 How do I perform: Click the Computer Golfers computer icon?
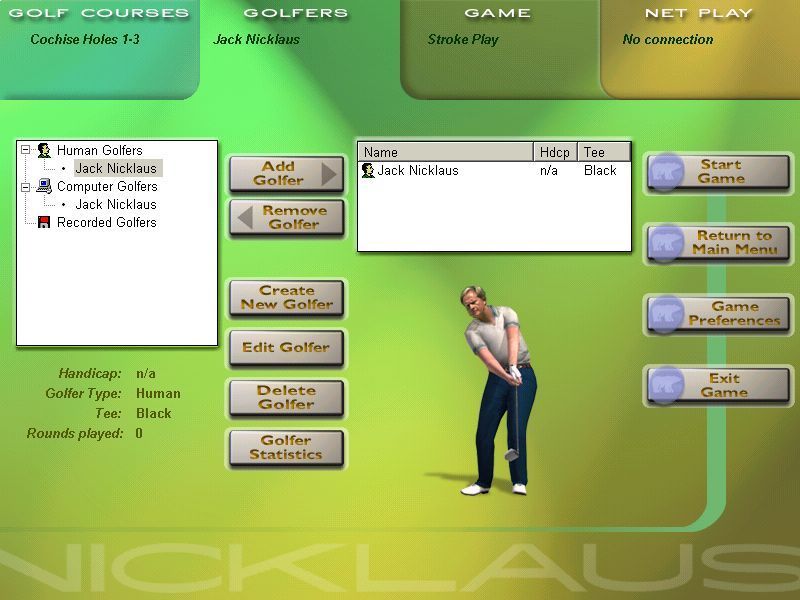coord(44,186)
